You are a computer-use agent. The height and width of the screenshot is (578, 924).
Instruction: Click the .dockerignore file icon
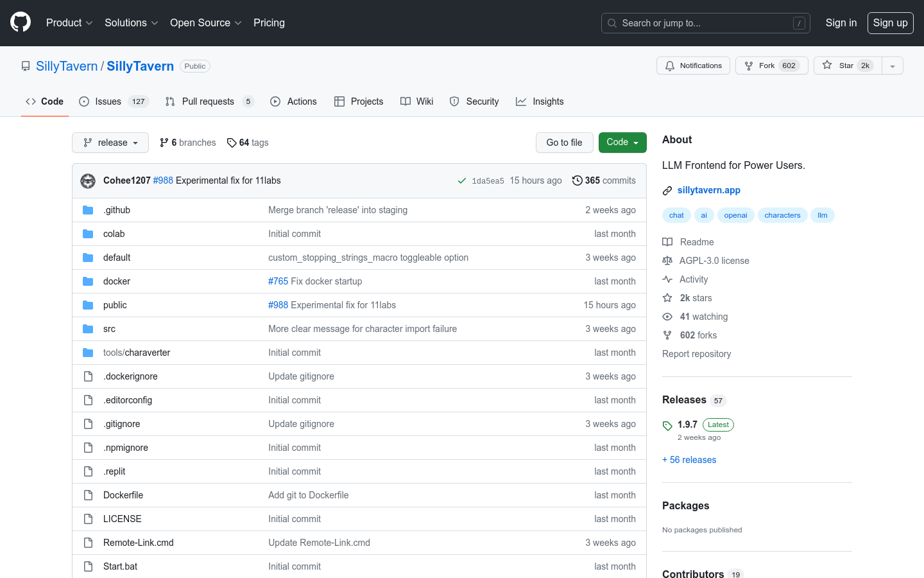coord(88,376)
